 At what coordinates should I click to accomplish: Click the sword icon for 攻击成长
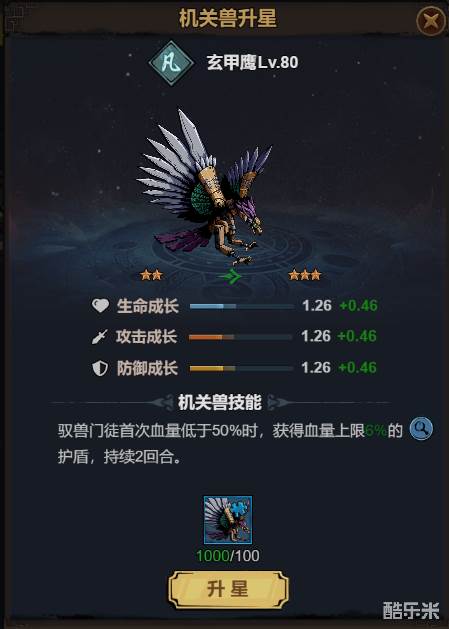[x=100, y=337]
